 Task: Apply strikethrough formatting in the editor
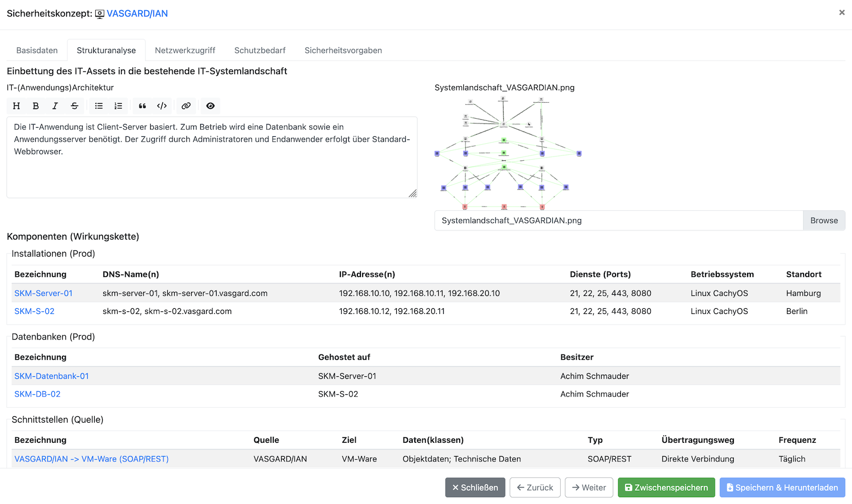pos(75,106)
